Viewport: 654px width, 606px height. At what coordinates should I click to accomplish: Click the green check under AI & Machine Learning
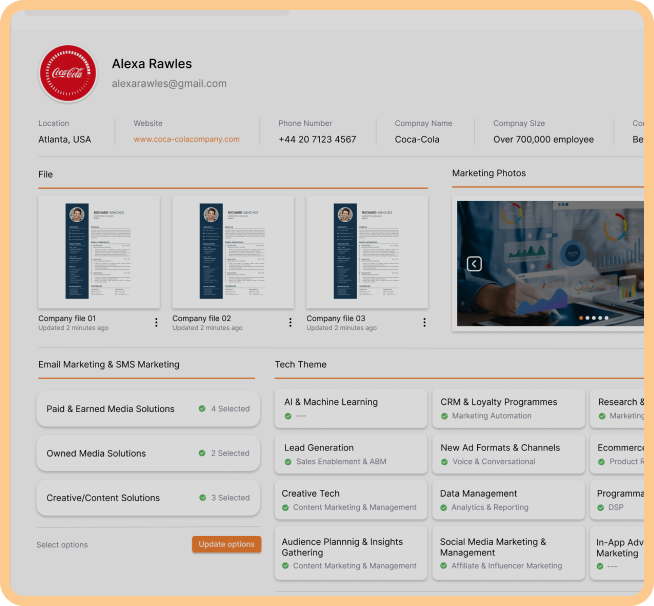(x=288, y=416)
